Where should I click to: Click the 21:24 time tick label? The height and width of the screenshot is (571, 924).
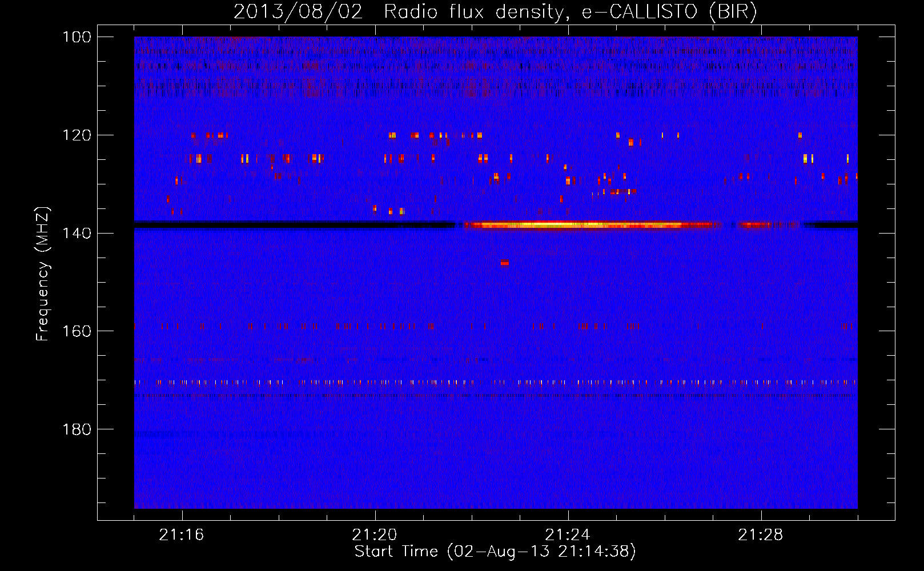(568, 535)
